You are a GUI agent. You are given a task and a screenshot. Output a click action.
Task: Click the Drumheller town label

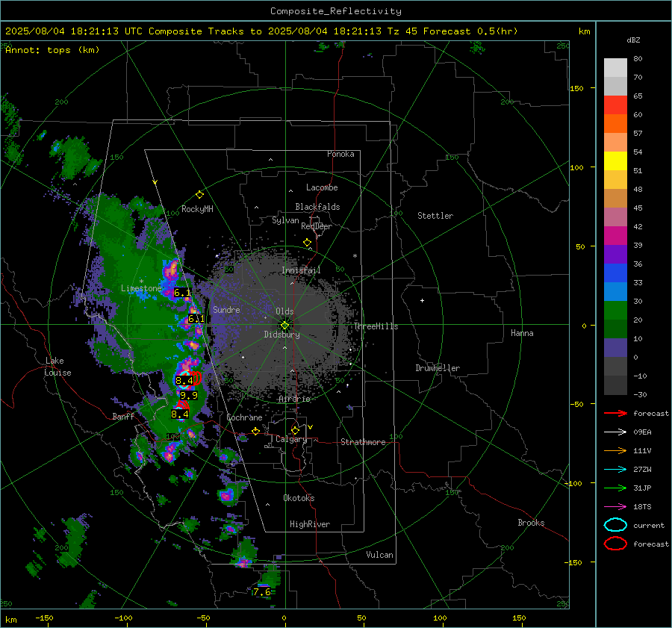coord(438,368)
